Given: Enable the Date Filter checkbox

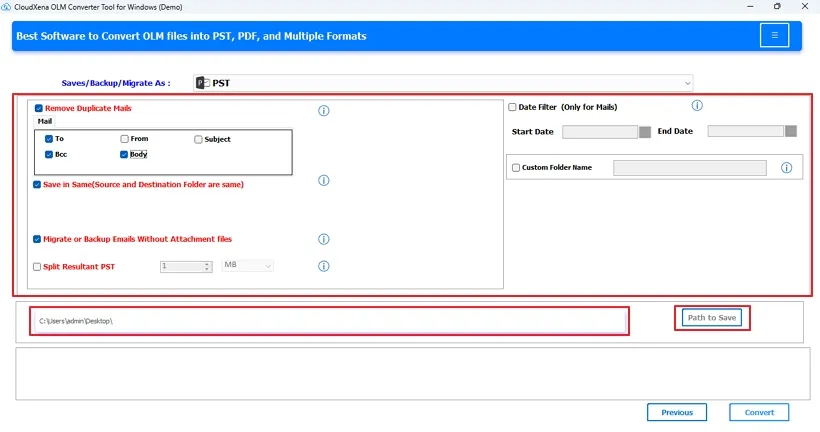Looking at the screenshot, I should pyautogui.click(x=512, y=107).
